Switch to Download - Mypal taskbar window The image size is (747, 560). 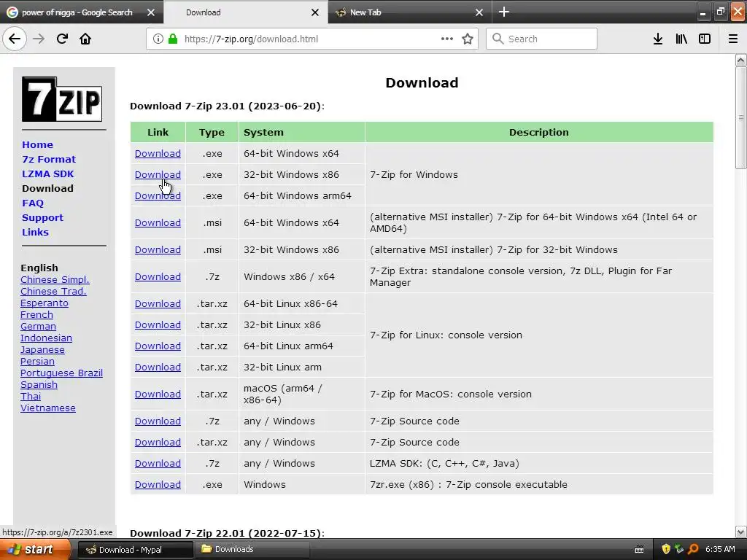pos(135,550)
